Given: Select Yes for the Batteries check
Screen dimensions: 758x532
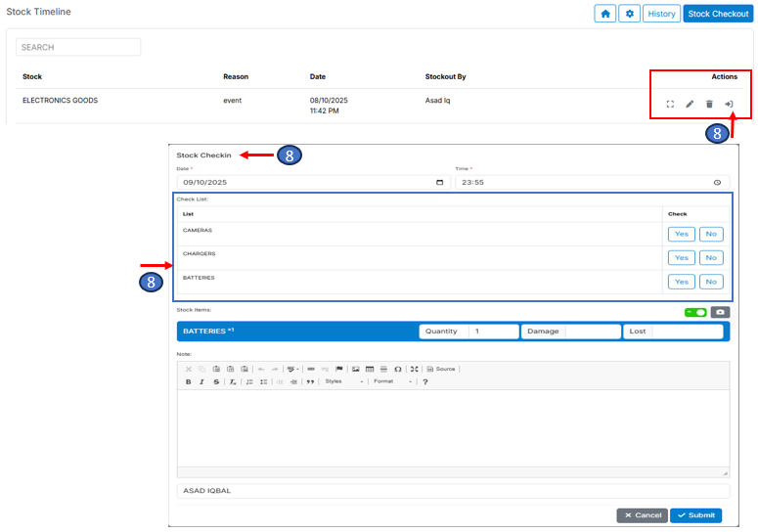Looking at the screenshot, I should click(681, 282).
